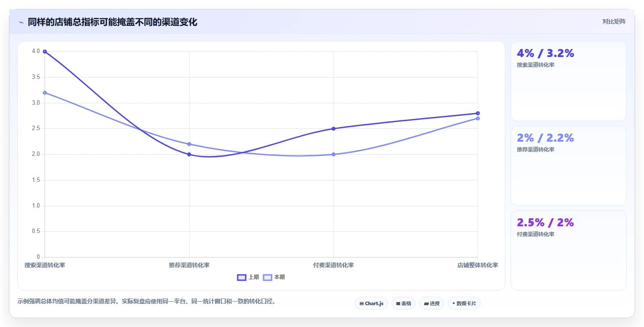Click the pulse icon beside the title
Screen dimensions: 644x327
(21, 22)
